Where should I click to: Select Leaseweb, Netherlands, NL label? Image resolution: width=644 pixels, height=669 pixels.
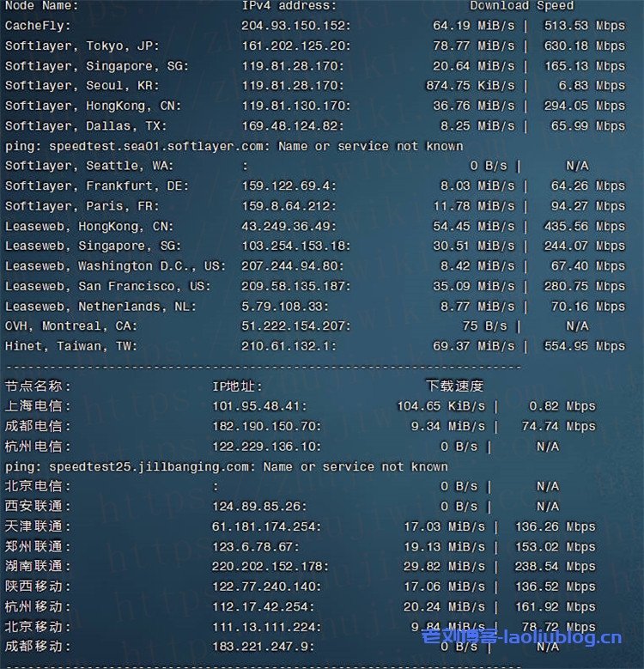[100, 307]
